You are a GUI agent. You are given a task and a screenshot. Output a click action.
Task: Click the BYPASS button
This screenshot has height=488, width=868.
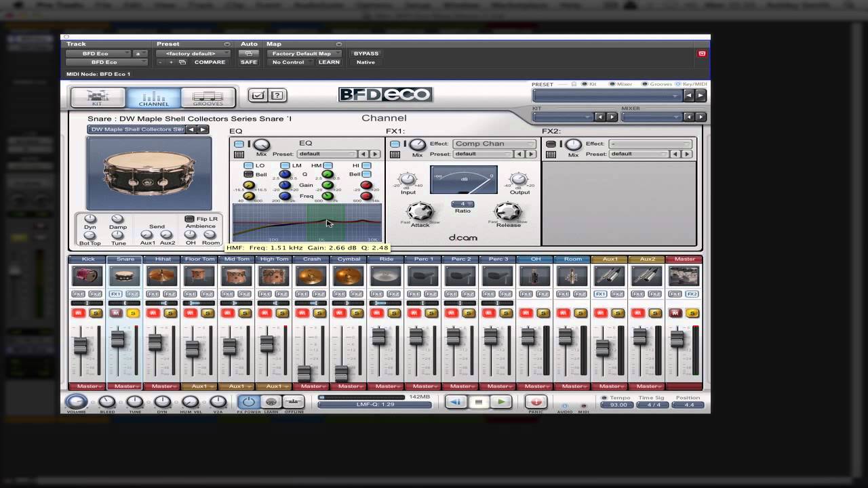tap(366, 54)
